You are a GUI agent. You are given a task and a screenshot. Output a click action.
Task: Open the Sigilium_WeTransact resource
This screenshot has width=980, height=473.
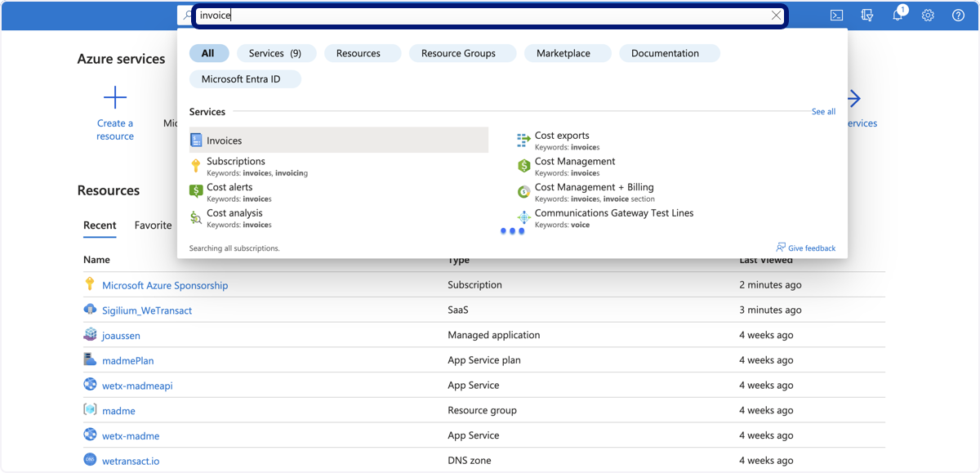point(147,310)
